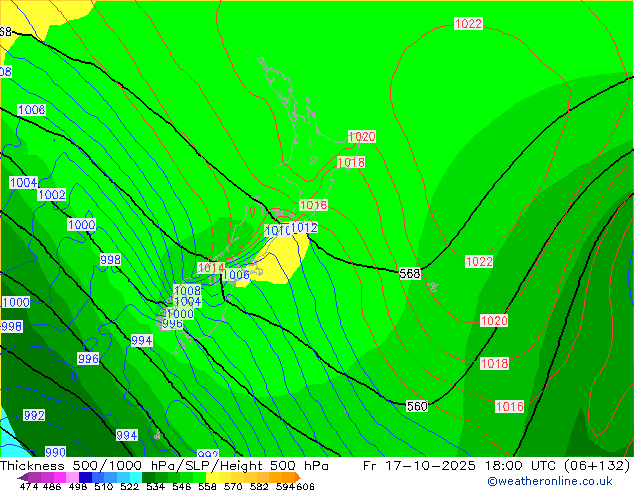634x490 pixels.
Task: Pick the magenta legend swatch
Action: click(60, 477)
